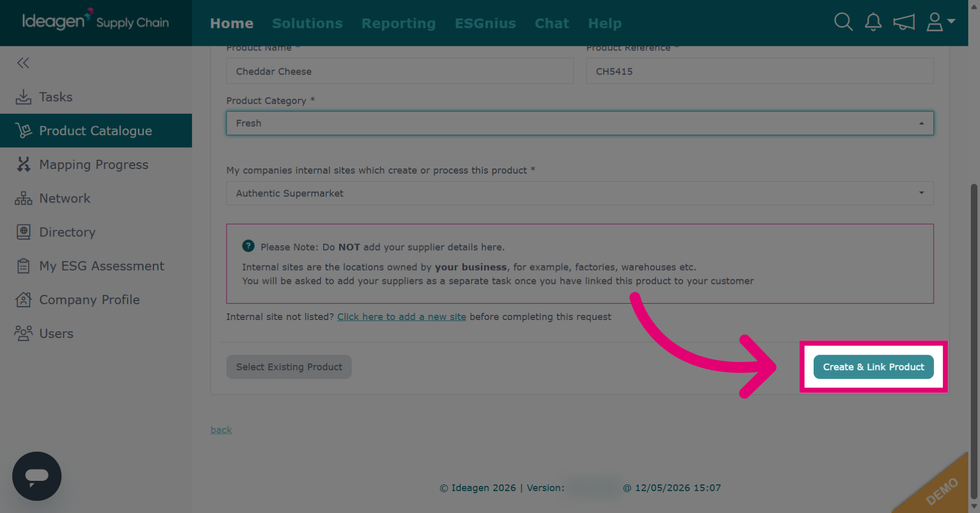Click the search magnifier icon
This screenshot has height=513, width=980.
pyautogui.click(x=843, y=22)
